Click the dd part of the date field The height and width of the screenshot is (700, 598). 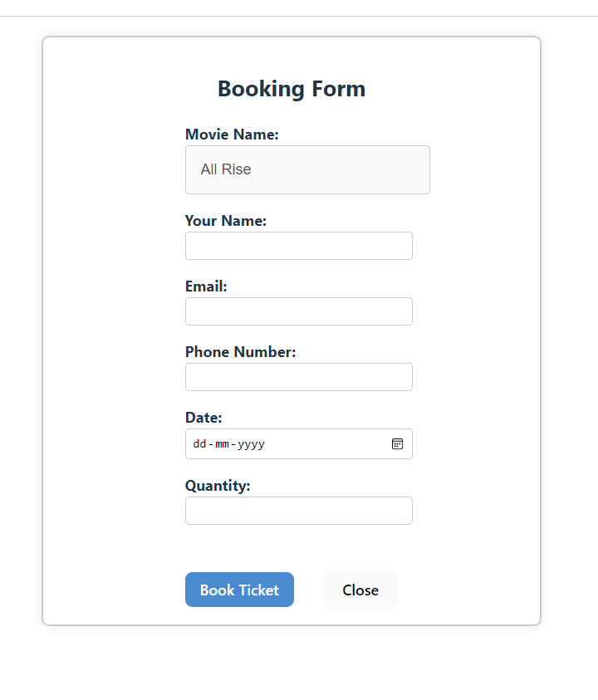[199, 443]
